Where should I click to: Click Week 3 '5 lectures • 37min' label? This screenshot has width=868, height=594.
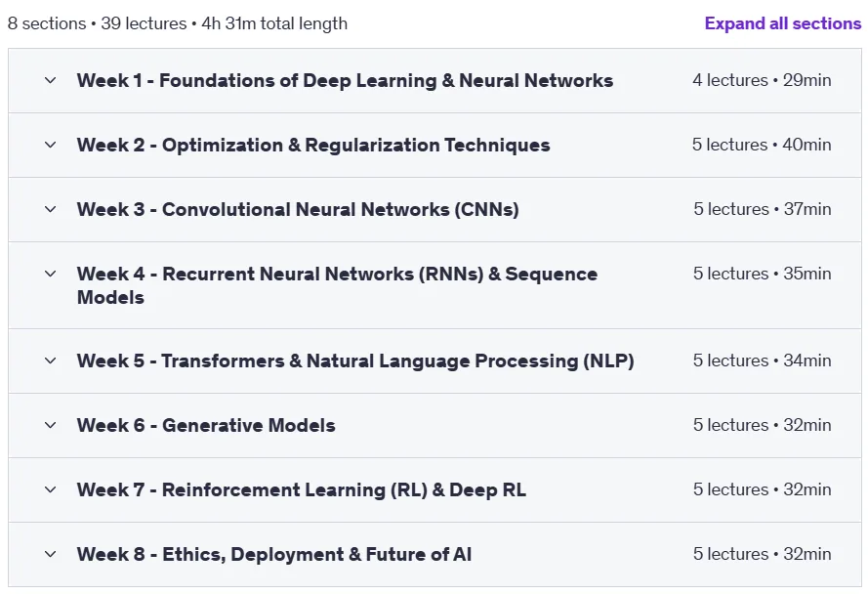[763, 209]
